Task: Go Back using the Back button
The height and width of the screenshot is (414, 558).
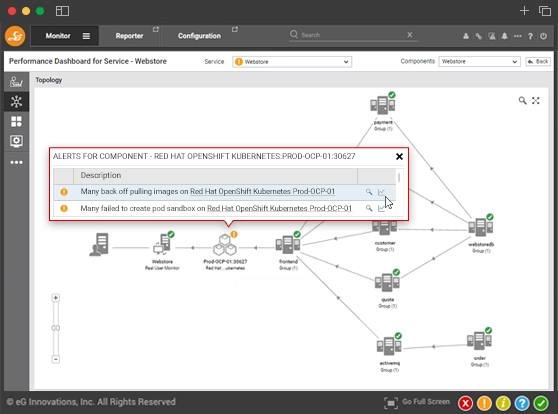Action: click(538, 62)
